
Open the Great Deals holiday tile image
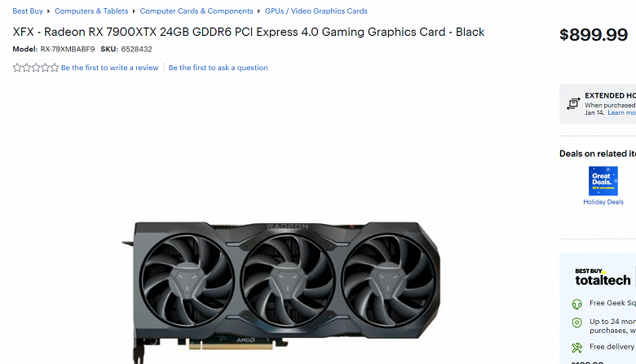click(603, 181)
